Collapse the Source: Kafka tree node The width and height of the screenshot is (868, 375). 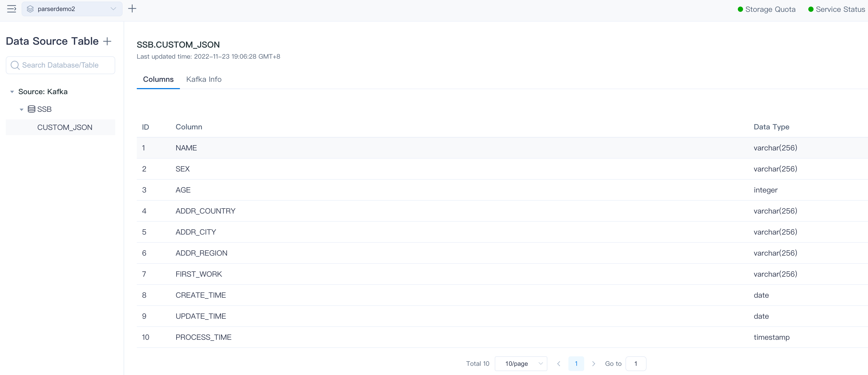[12, 92]
